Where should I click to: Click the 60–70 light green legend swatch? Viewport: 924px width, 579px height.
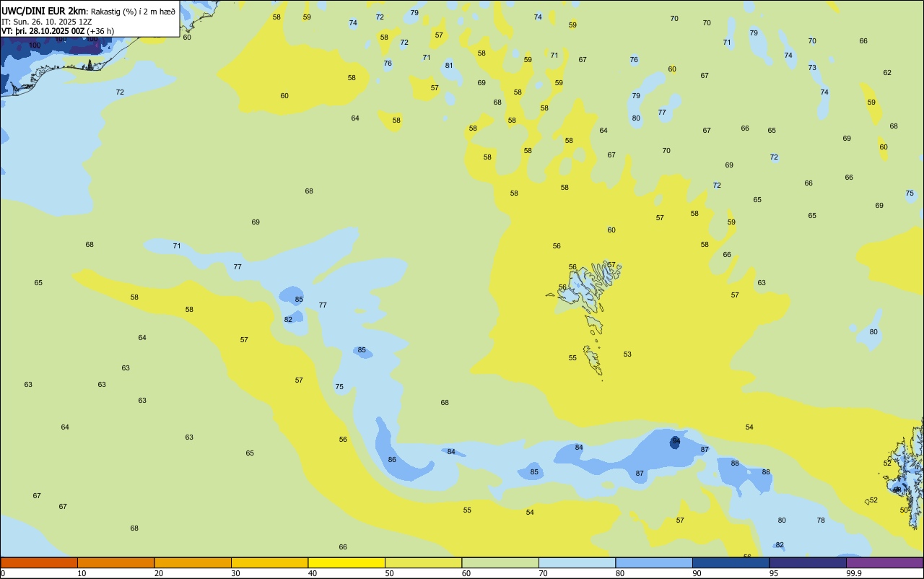tap(500, 562)
